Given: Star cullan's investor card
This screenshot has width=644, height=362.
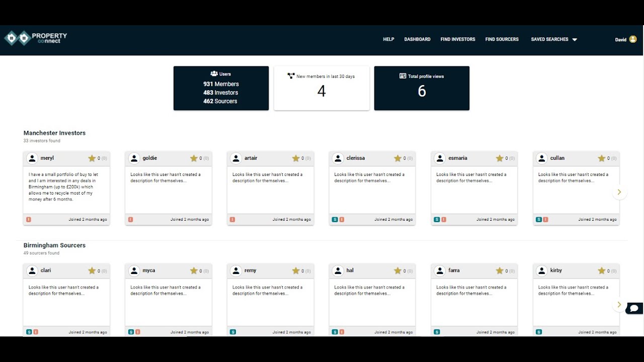Looking at the screenshot, I should [x=602, y=158].
